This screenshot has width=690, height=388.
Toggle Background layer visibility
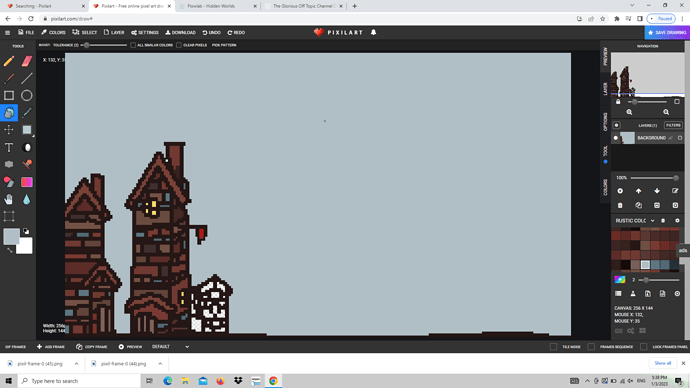click(x=616, y=138)
